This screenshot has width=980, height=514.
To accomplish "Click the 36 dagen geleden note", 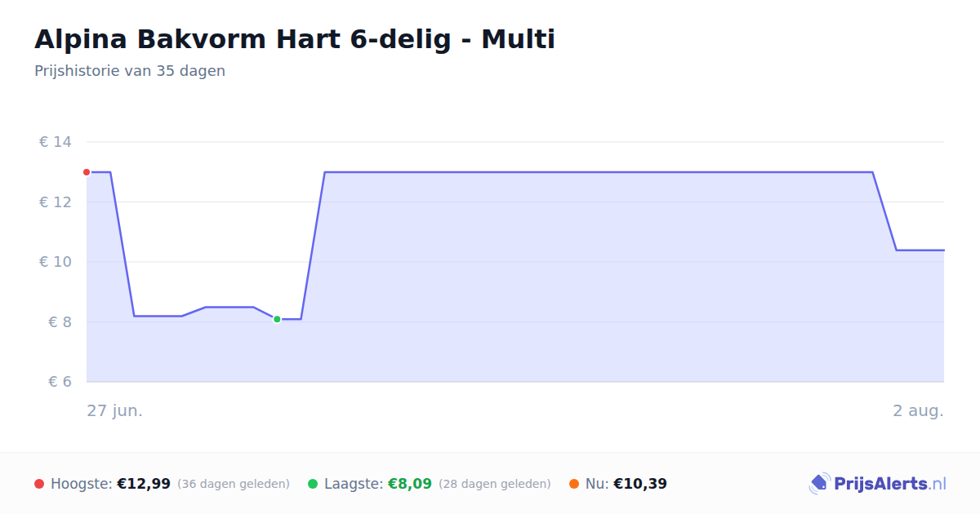I will click(234, 484).
